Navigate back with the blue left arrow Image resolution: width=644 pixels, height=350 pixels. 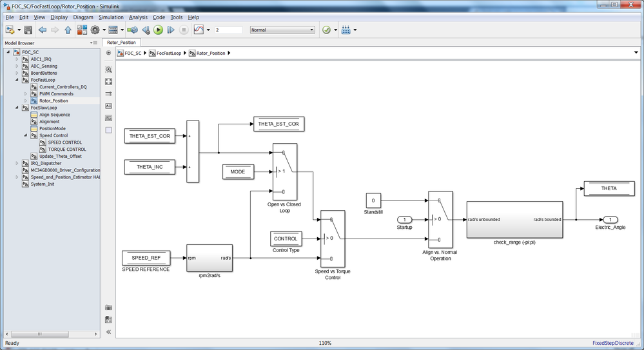pyautogui.click(x=43, y=30)
